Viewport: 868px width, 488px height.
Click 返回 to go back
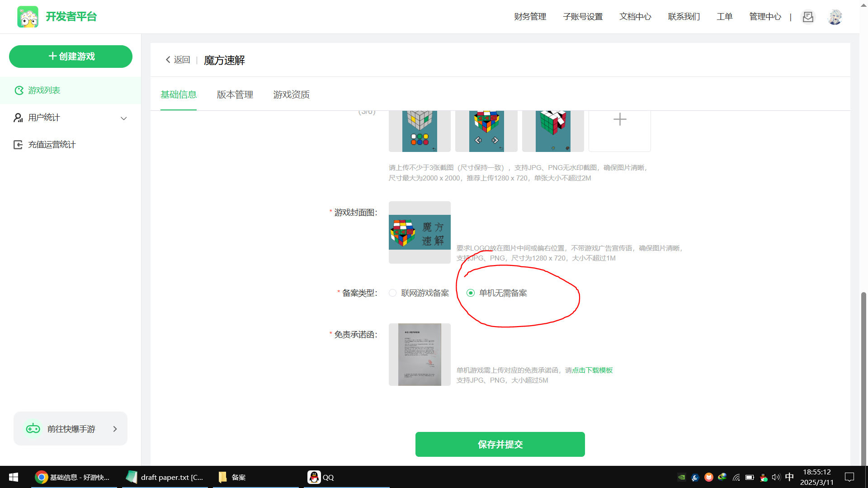point(178,60)
